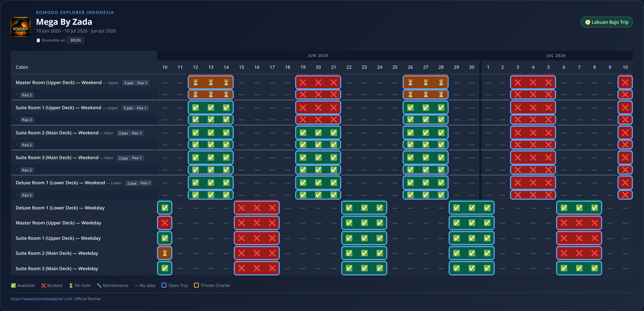Click the '2 pax' tag on Suite Room 1 Weekend
Viewport: 644px width, 311px height.
tap(128, 108)
